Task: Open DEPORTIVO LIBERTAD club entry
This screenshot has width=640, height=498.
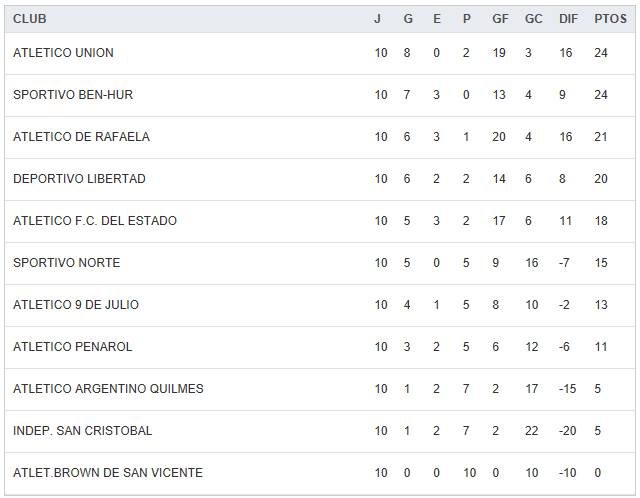Action: point(79,179)
